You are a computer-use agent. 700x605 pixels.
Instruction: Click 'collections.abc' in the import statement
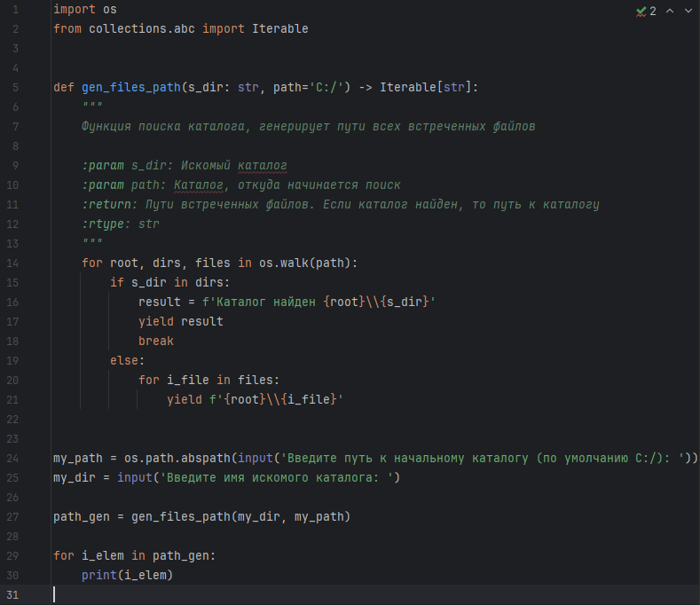click(142, 29)
